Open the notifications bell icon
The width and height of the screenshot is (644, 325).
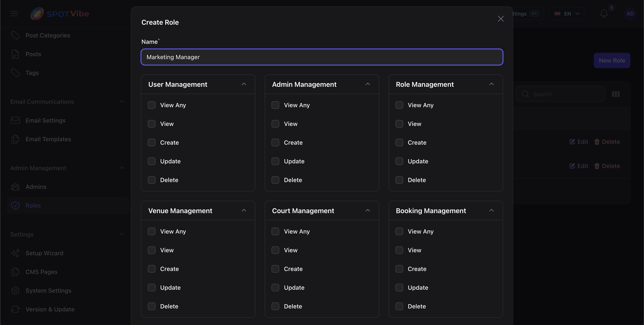pos(604,14)
